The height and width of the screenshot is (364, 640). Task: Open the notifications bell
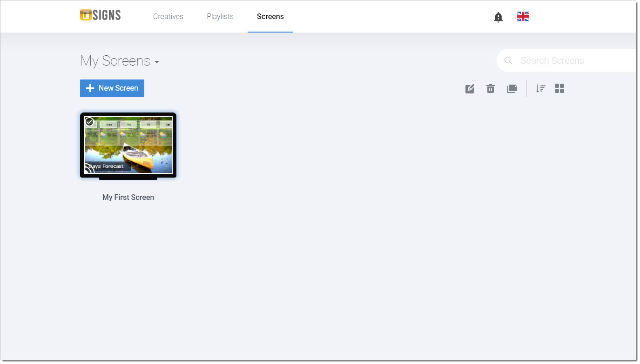(x=498, y=17)
